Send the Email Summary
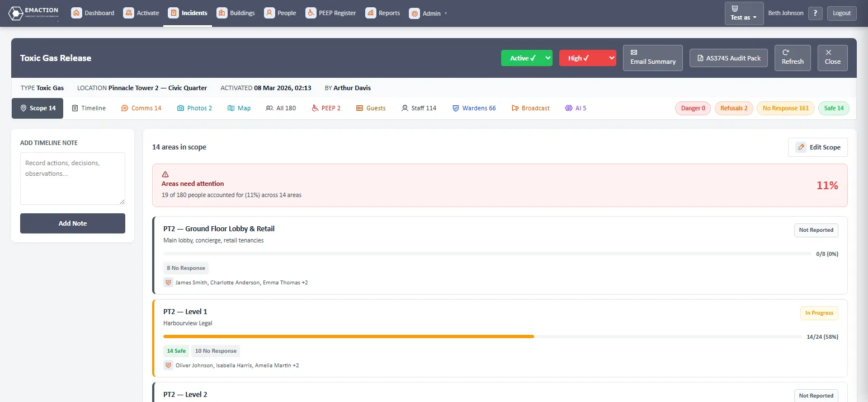This screenshot has width=868, height=402. click(653, 58)
